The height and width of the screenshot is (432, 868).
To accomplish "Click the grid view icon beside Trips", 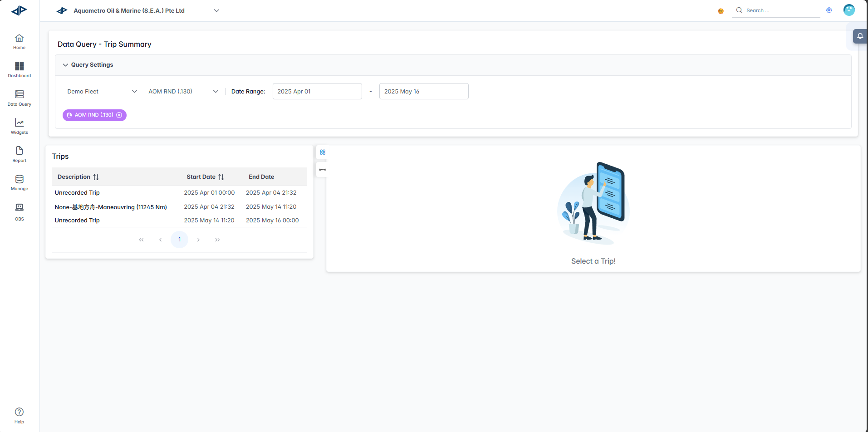I will click(x=323, y=152).
